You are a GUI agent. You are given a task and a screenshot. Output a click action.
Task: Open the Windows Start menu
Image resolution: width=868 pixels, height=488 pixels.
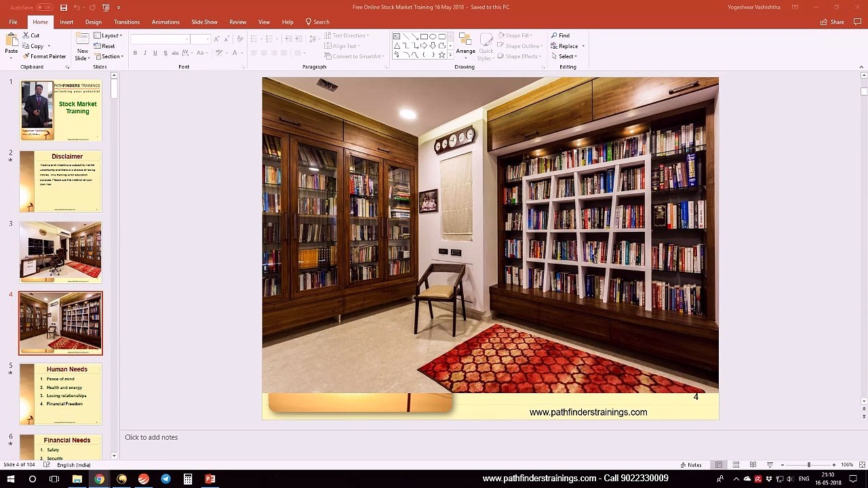[x=11, y=479]
